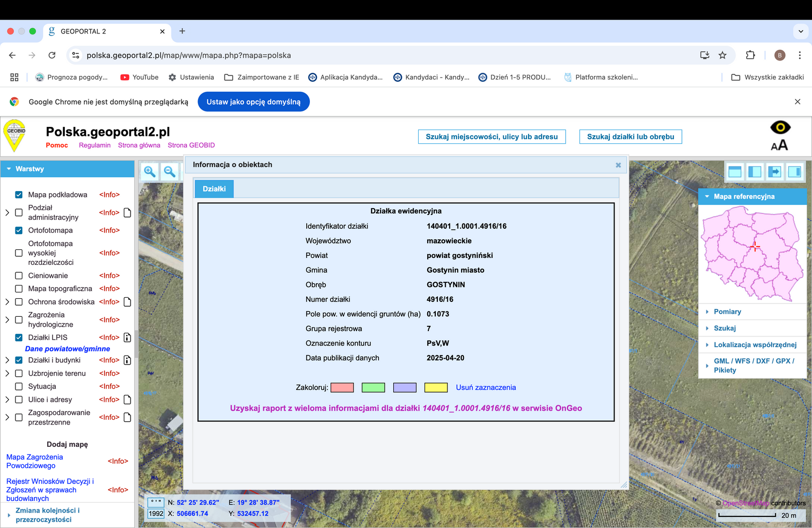Dismiss the default browser notification bar
812x528 pixels.
pyautogui.click(x=797, y=102)
